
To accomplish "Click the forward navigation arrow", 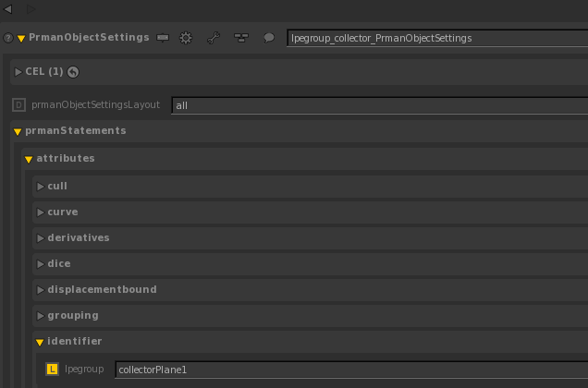I will pyautogui.click(x=31, y=9).
